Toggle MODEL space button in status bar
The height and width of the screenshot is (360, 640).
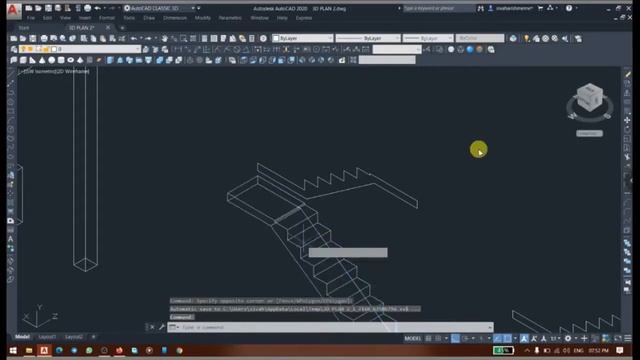coord(413,338)
